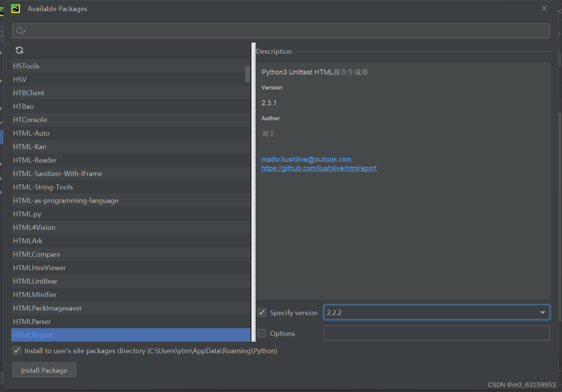Click into the Options text field
Screen dimensions: 562x392
pyautogui.click(x=437, y=333)
